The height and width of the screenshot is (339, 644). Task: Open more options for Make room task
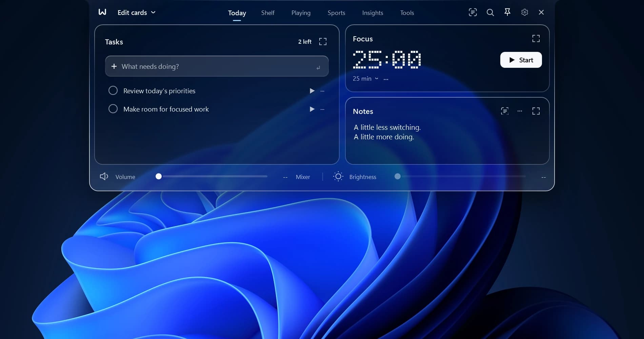click(322, 109)
